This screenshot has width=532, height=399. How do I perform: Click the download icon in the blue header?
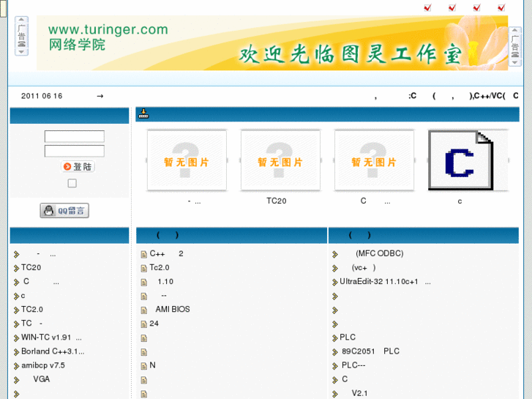coord(143,113)
